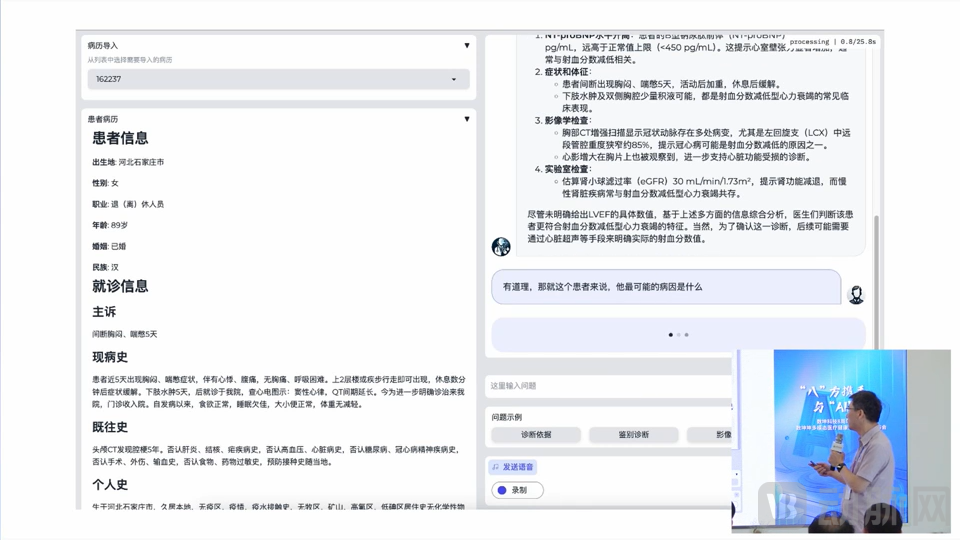Click the 个人史 heading

click(110, 484)
